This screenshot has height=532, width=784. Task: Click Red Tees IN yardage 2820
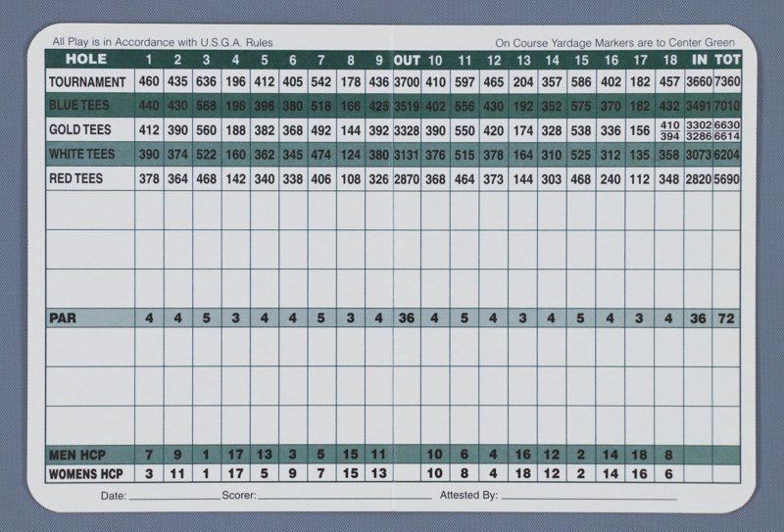point(699,179)
